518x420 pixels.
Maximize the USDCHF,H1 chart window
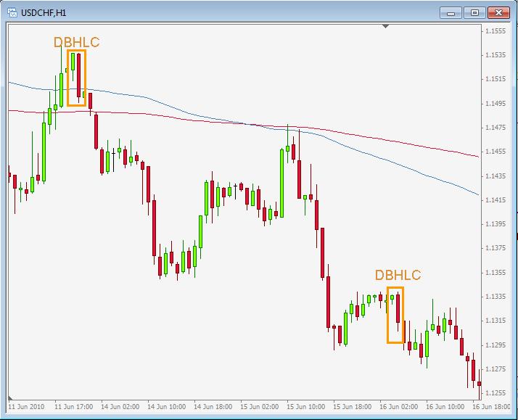pos(474,13)
